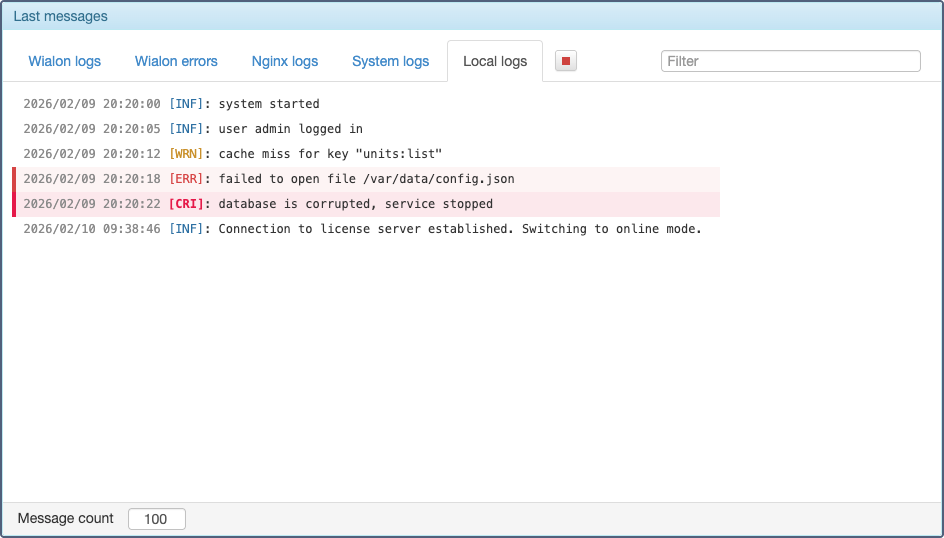Click the Message count label
The image size is (944, 538).
click(66, 519)
